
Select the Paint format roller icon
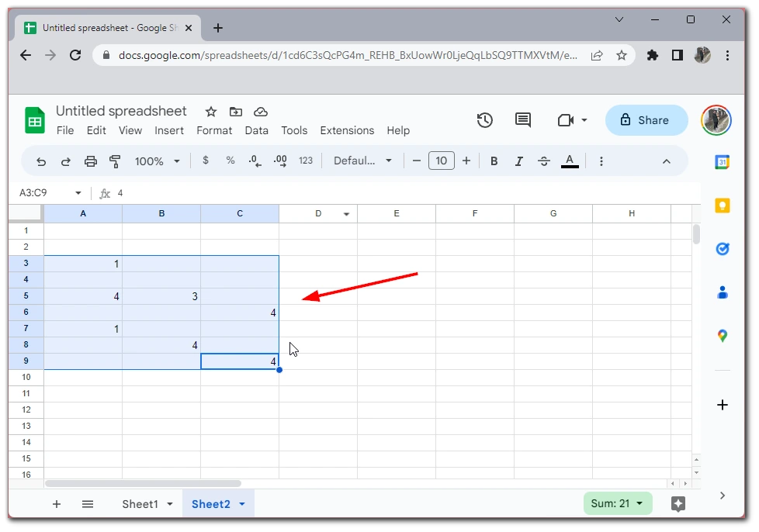click(x=116, y=161)
